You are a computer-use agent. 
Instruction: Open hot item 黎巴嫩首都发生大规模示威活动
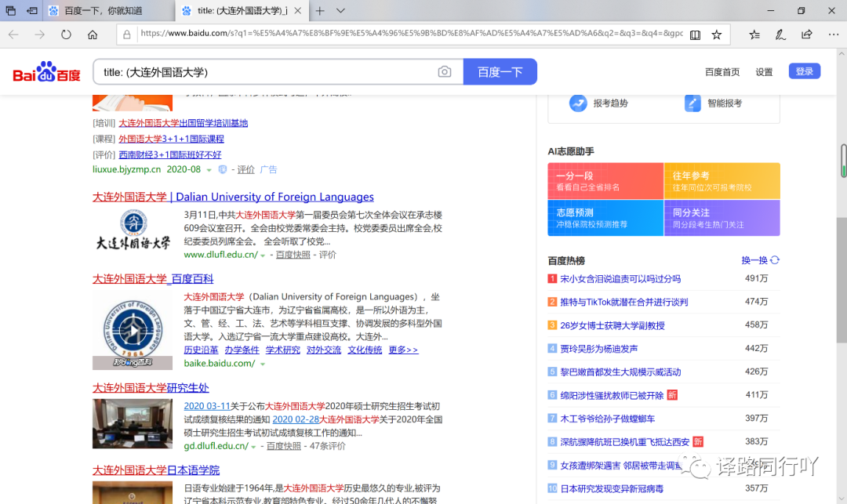(620, 372)
